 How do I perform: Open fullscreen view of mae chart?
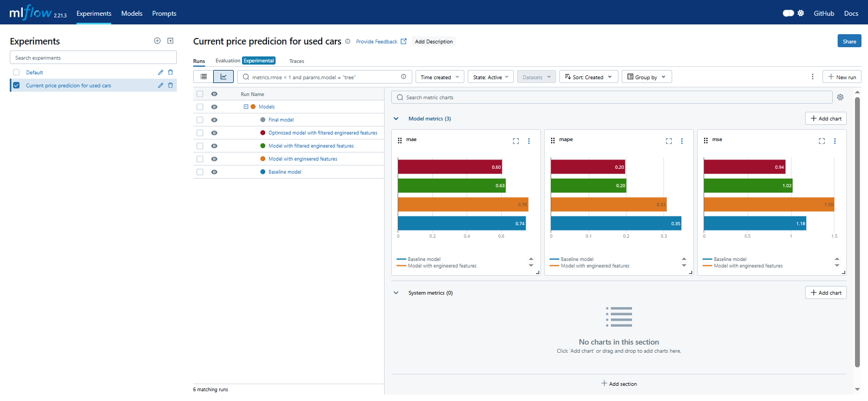click(x=516, y=141)
